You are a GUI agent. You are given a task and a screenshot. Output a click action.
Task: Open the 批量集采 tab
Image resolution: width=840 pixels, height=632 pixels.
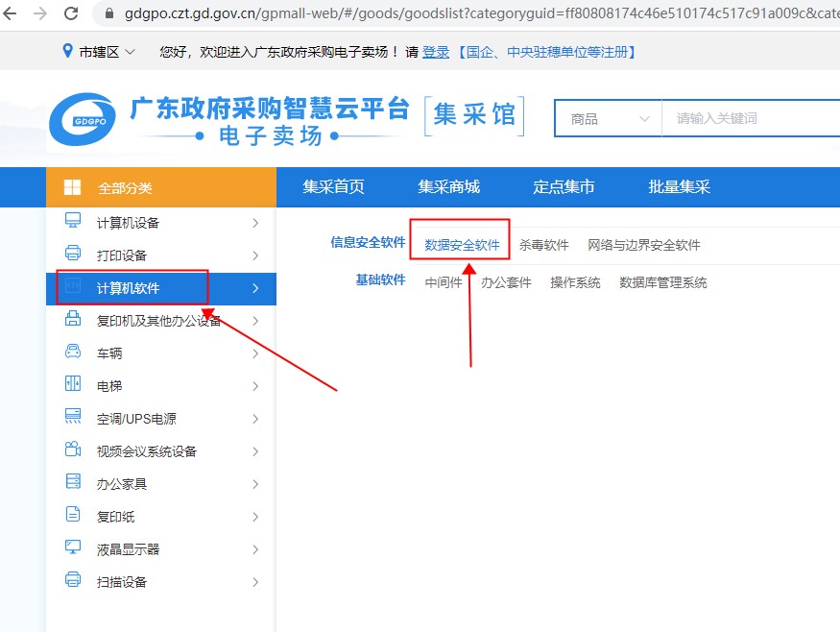(680, 186)
